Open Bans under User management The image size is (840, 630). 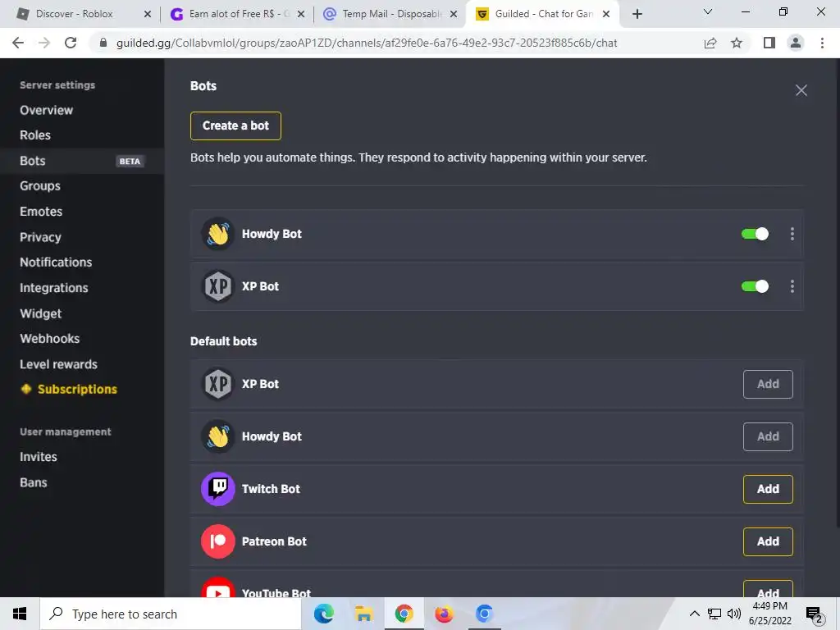pyautogui.click(x=34, y=482)
